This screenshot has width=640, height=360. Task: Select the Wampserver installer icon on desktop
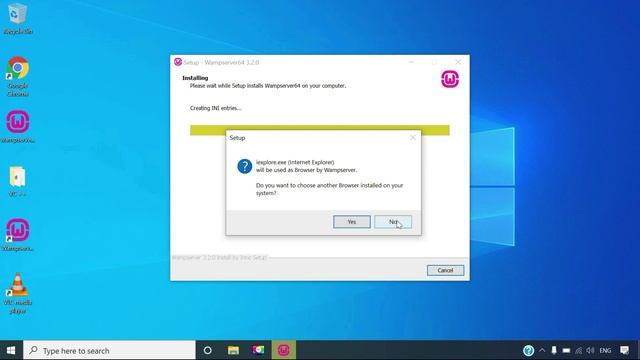(x=18, y=127)
